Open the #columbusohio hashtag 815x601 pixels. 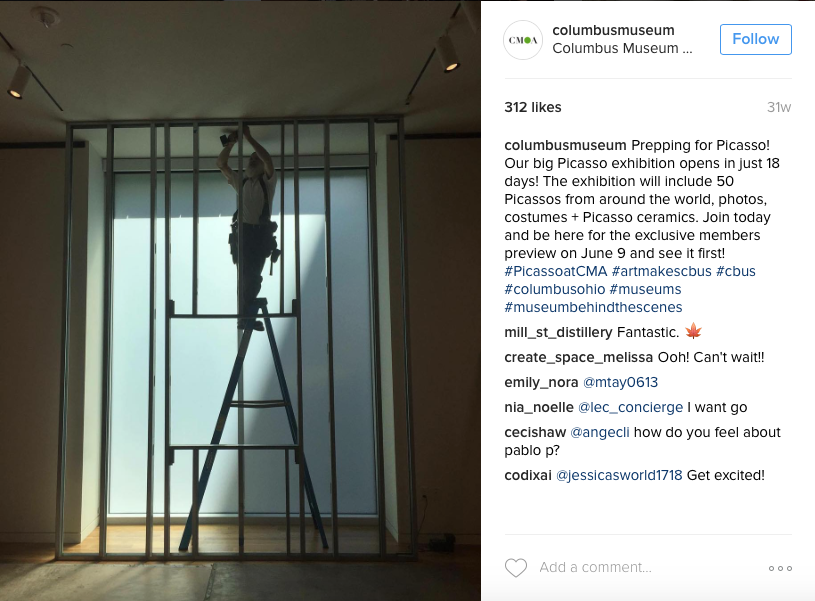coord(555,290)
